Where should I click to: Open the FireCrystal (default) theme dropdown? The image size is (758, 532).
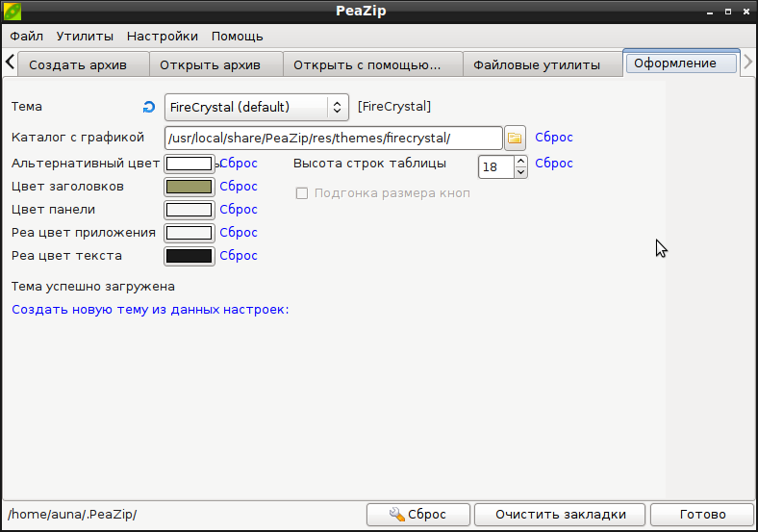pos(257,107)
